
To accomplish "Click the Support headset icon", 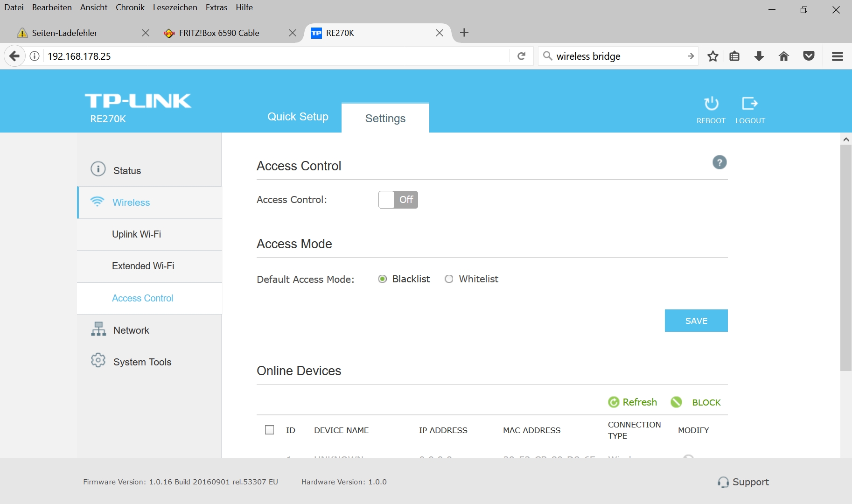I will click(723, 482).
